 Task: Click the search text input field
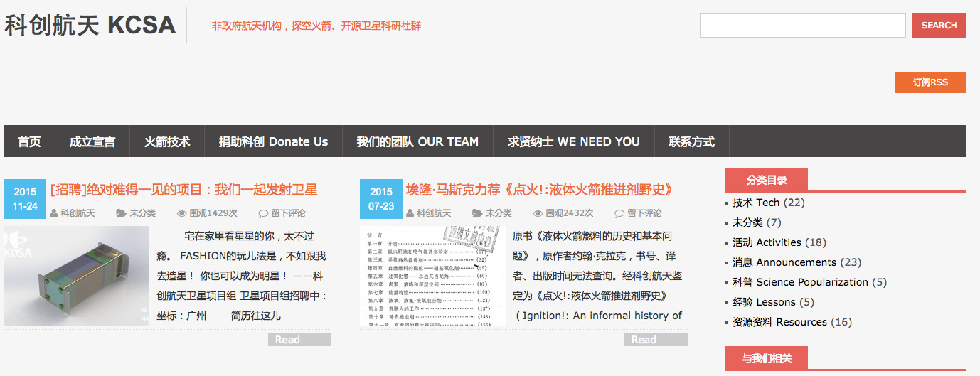pos(802,26)
